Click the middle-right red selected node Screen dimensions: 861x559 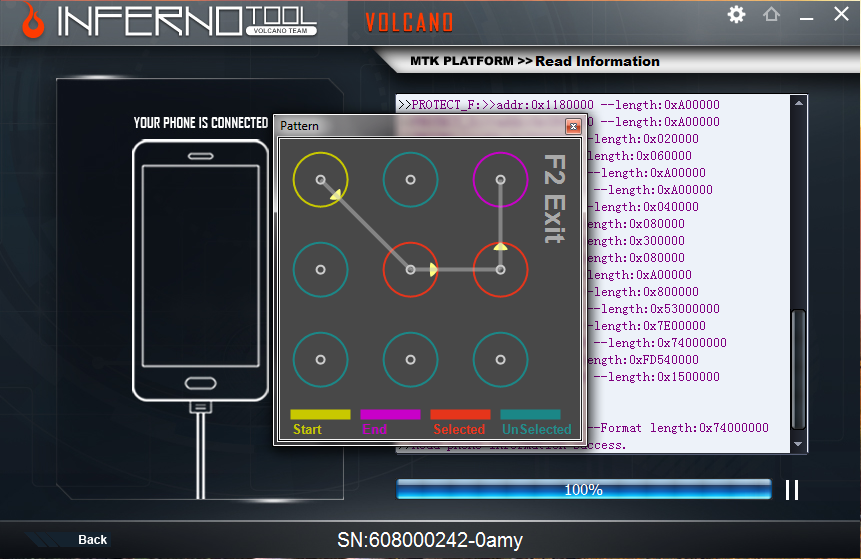[500, 270]
